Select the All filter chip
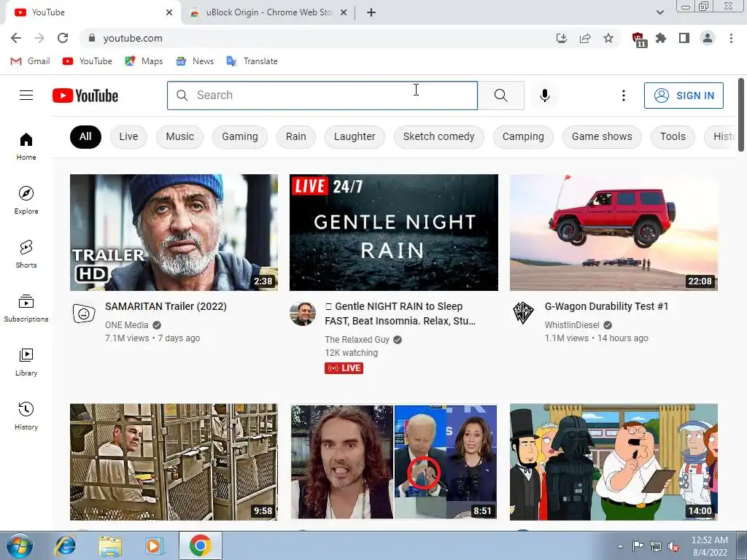Image resolution: width=747 pixels, height=560 pixels. [85, 136]
